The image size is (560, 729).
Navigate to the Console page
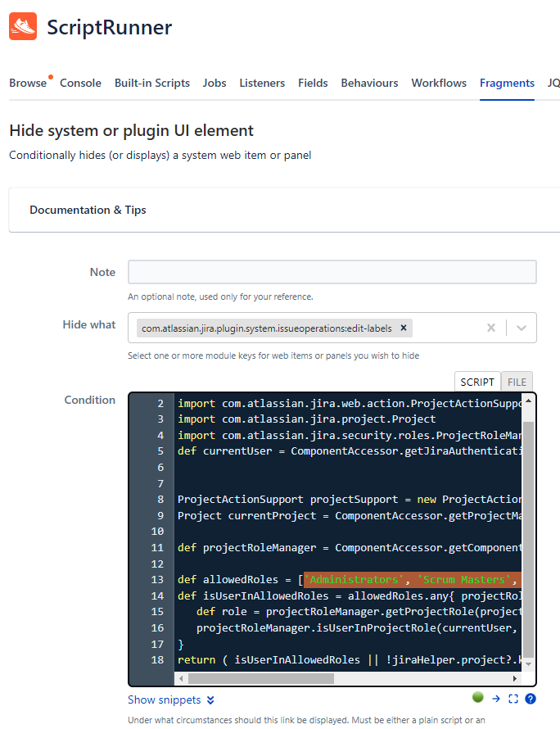pos(80,83)
